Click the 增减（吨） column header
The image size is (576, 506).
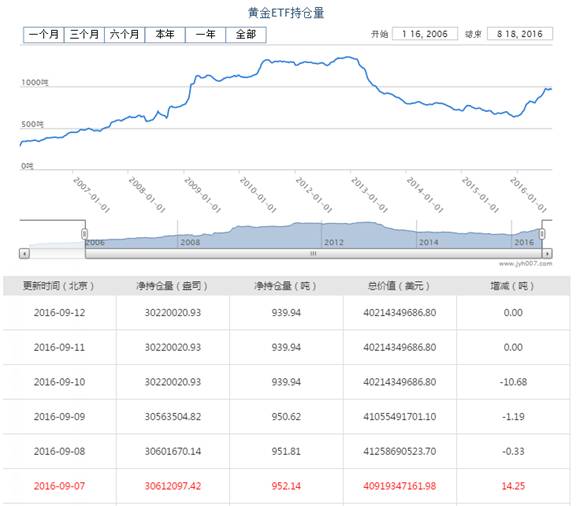coord(512,286)
